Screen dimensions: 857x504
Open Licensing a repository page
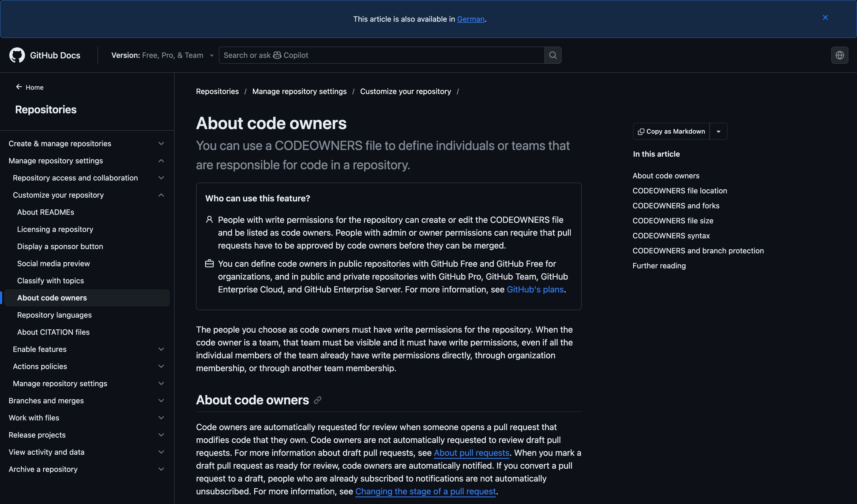tap(55, 229)
